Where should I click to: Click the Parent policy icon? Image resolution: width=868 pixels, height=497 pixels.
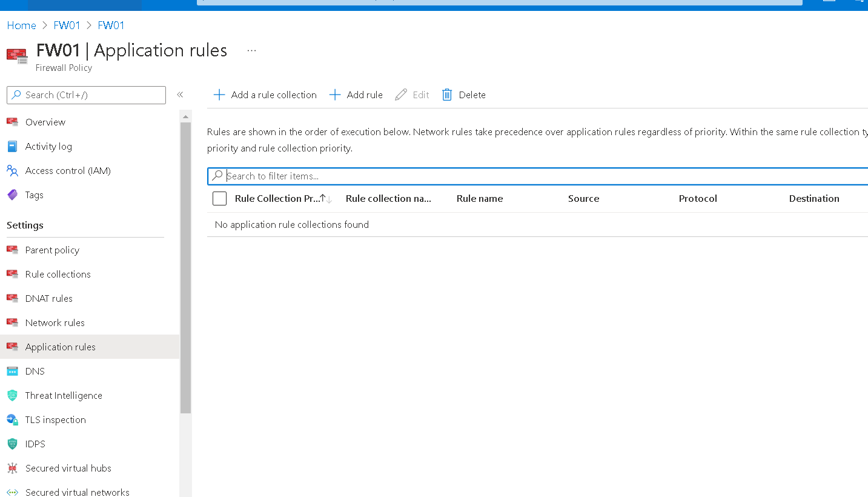click(x=12, y=250)
